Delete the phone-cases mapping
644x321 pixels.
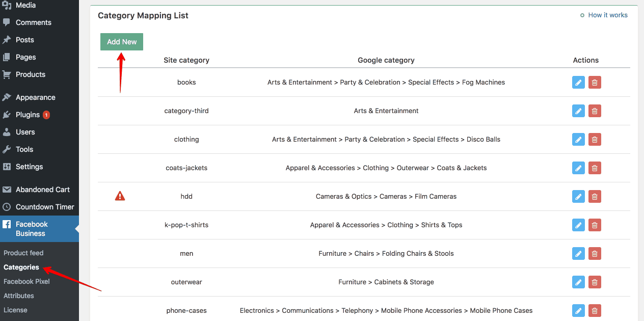click(x=595, y=310)
